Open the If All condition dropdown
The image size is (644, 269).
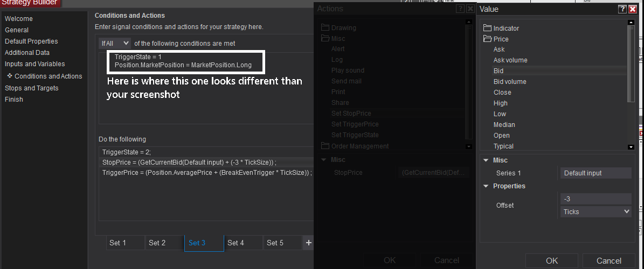click(115, 43)
